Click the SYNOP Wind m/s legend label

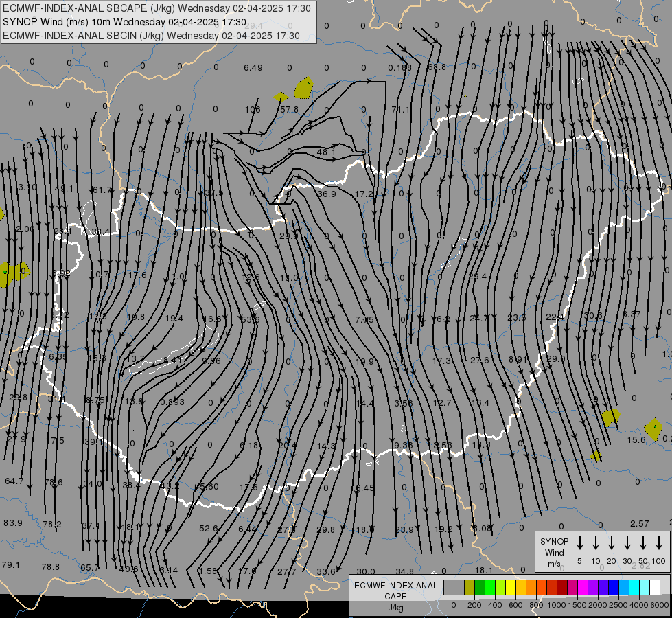(x=554, y=552)
